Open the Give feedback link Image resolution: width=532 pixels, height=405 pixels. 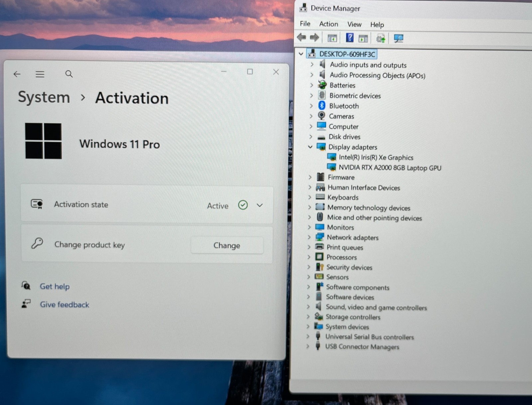[x=65, y=304]
